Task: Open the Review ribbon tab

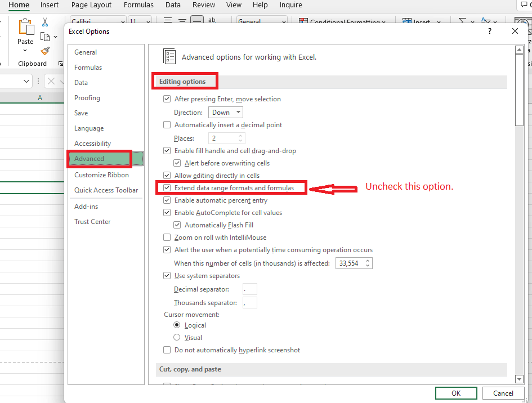Action: (204, 5)
